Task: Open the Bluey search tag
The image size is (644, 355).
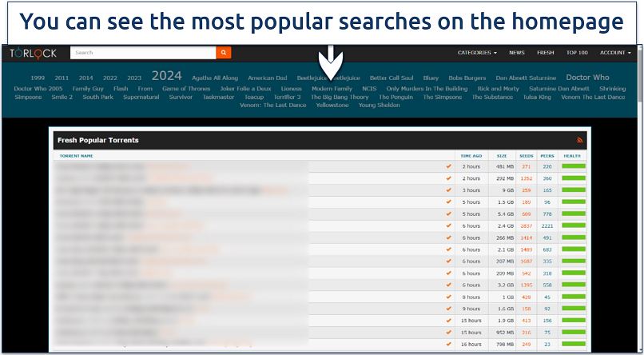Action: pos(431,78)
